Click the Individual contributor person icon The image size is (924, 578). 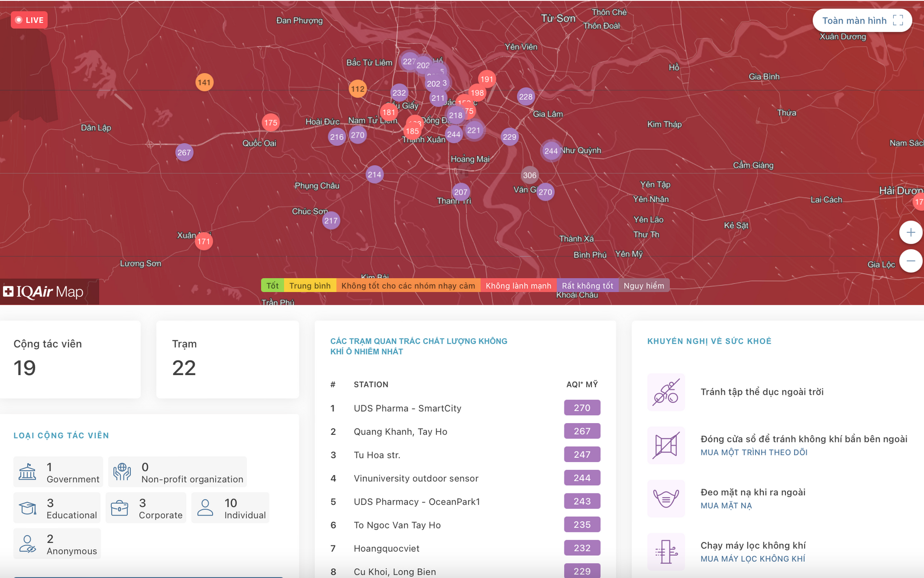pos(205,508)
